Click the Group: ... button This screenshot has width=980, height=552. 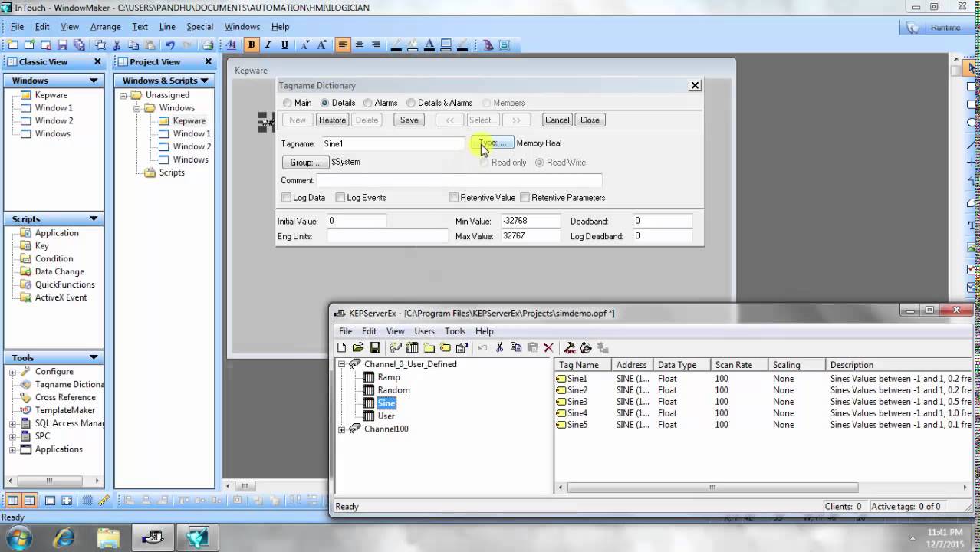point(306,163)
